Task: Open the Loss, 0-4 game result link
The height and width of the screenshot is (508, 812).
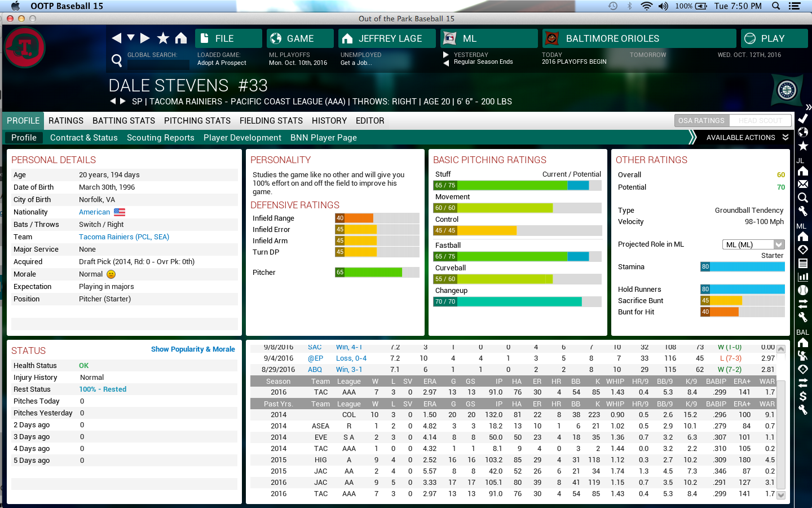Action: (351, 358)
